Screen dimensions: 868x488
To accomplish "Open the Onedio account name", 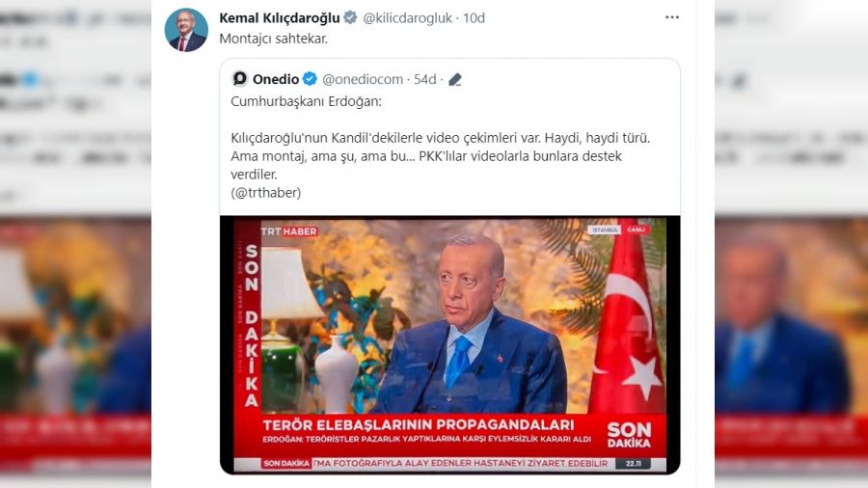I will tap(276, 79).
